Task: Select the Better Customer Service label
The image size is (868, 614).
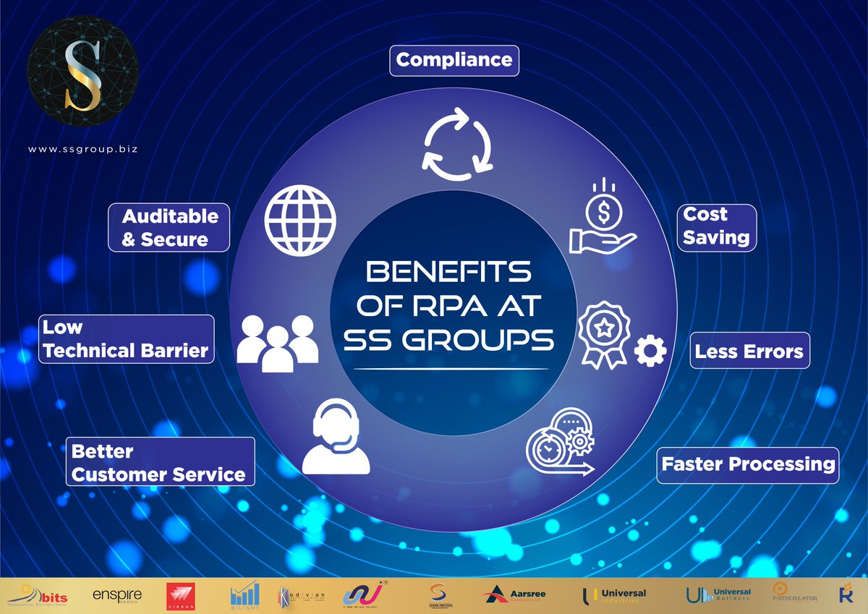Action: (160, 462)
